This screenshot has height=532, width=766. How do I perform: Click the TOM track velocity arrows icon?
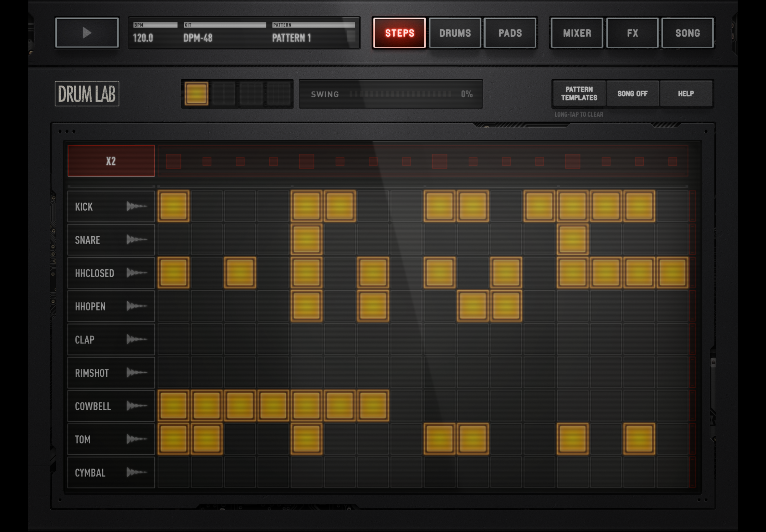(x=137, y=439)
